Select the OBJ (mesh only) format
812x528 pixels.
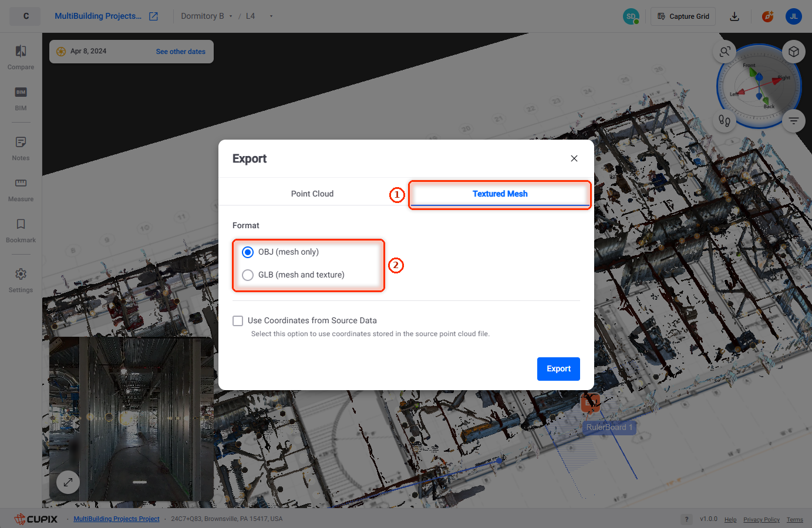[280, 252]
